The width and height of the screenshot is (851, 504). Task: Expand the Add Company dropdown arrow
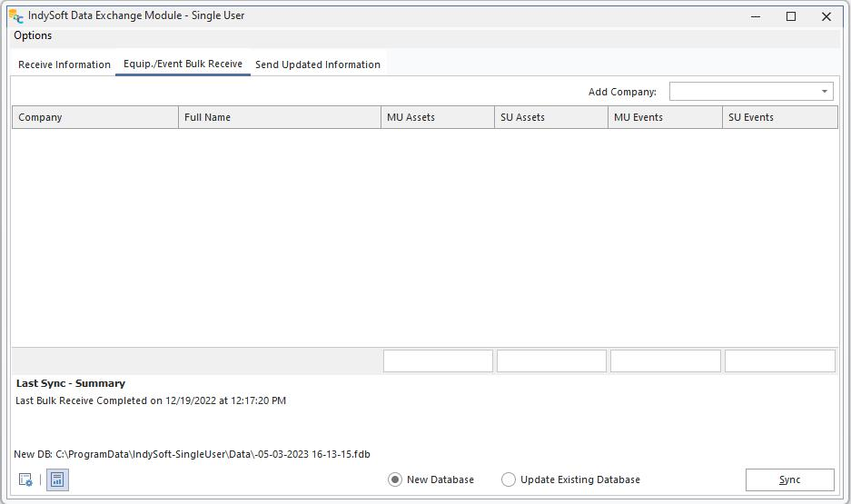pos(824,91)
